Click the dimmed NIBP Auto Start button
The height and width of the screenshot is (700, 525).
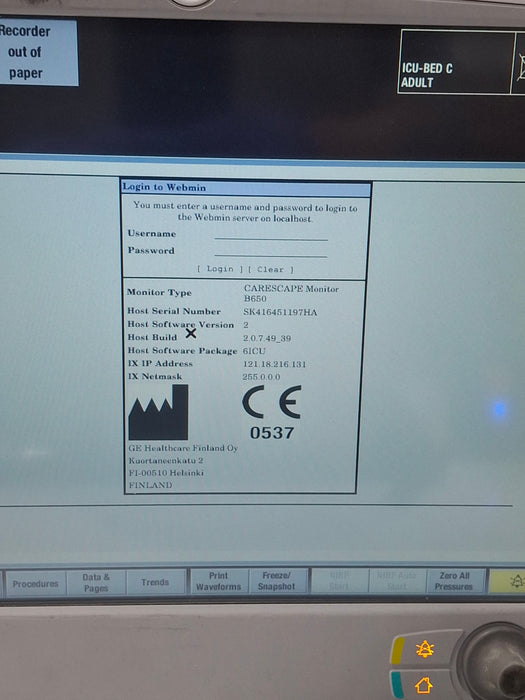coord(397,581)
